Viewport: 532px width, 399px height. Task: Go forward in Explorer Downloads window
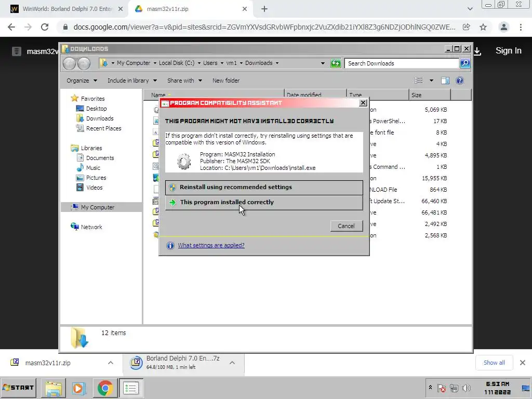pos(84,63)
